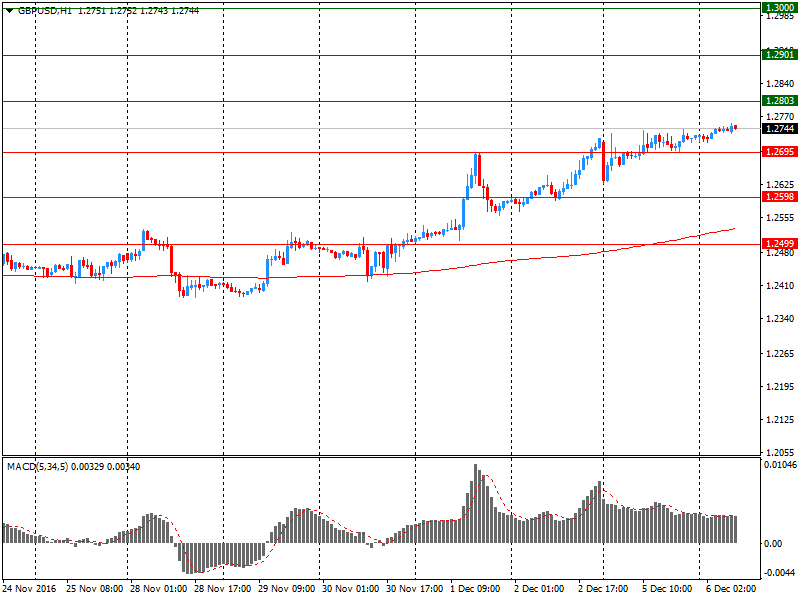Click the 2 Dec 17:00 time label

(x=603, y=589)
